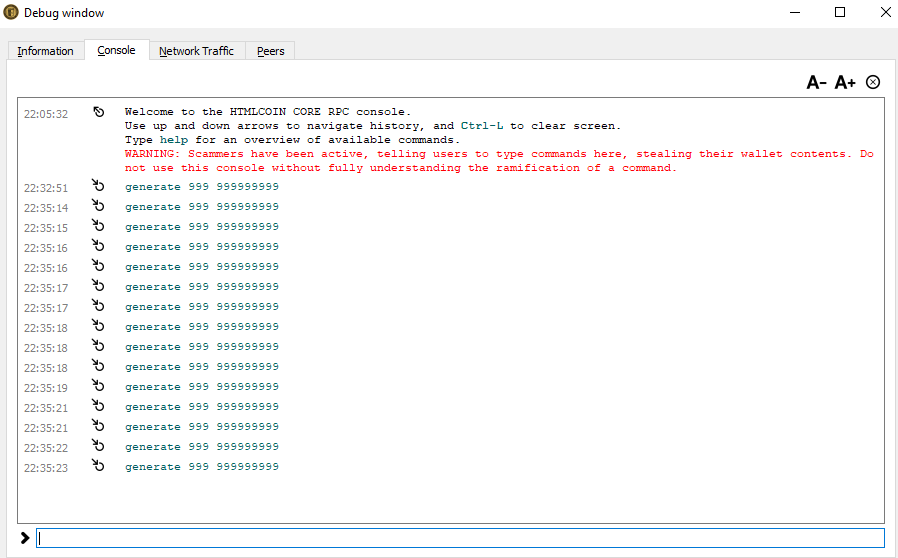
Task: Click the generate command at 22:32:51
Action: coord(202,187)
